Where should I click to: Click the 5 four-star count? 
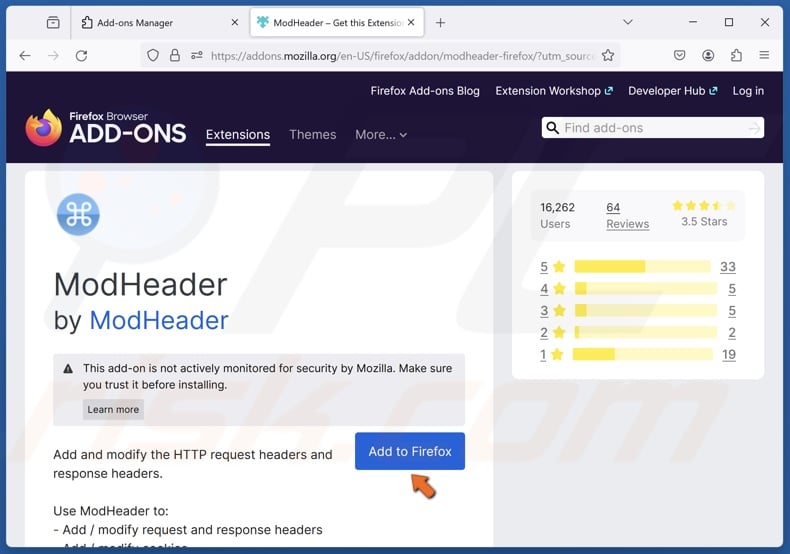[732, 289]
